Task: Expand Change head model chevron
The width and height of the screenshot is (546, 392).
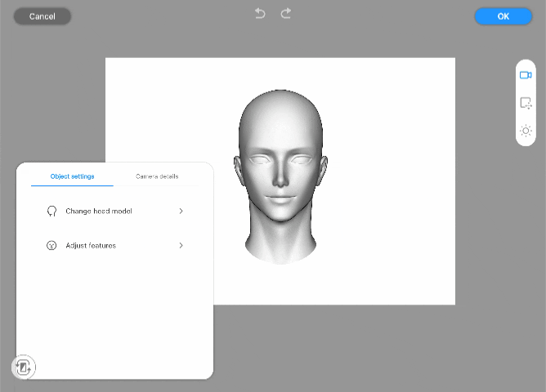Action: [181, 212]
